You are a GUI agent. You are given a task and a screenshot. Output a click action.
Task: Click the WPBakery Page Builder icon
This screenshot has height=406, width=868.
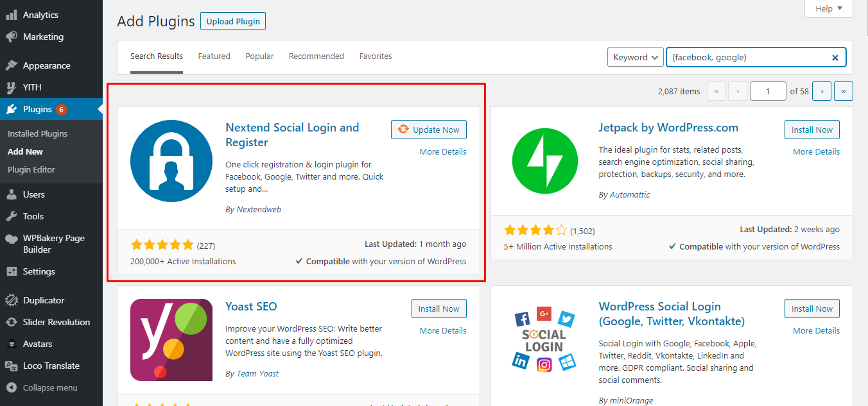point(12,239)
